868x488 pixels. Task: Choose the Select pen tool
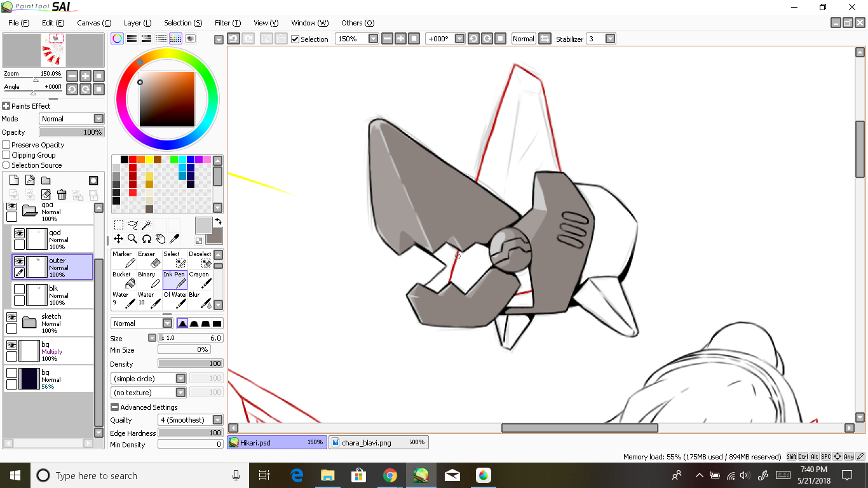click(x=175, y=259)
